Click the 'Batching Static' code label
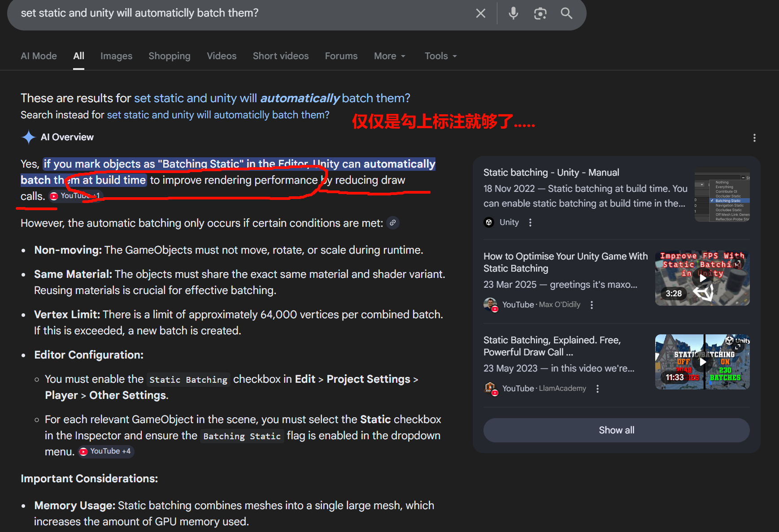This screenshot has height=532, width=779. [x=242, y=436]
